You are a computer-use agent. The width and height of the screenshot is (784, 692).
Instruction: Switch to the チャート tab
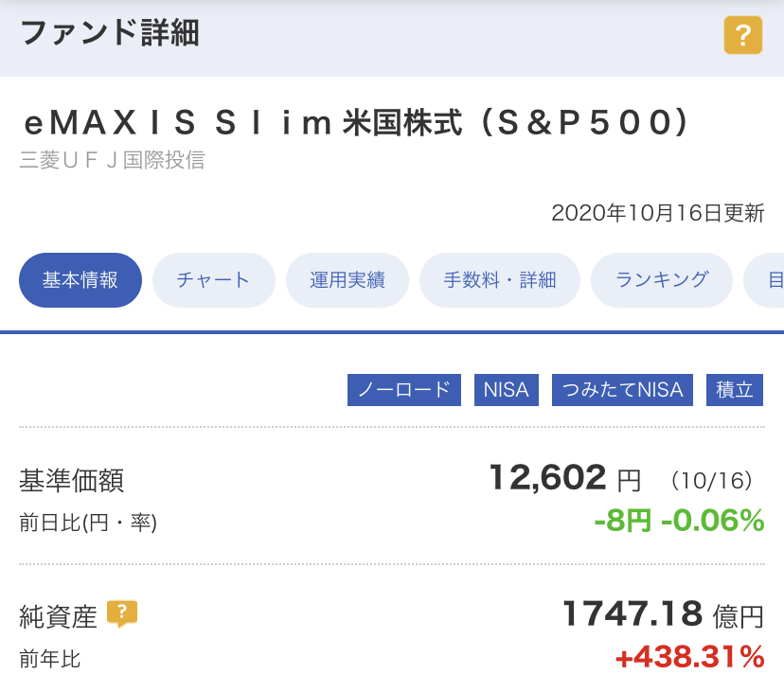point(213,280)
